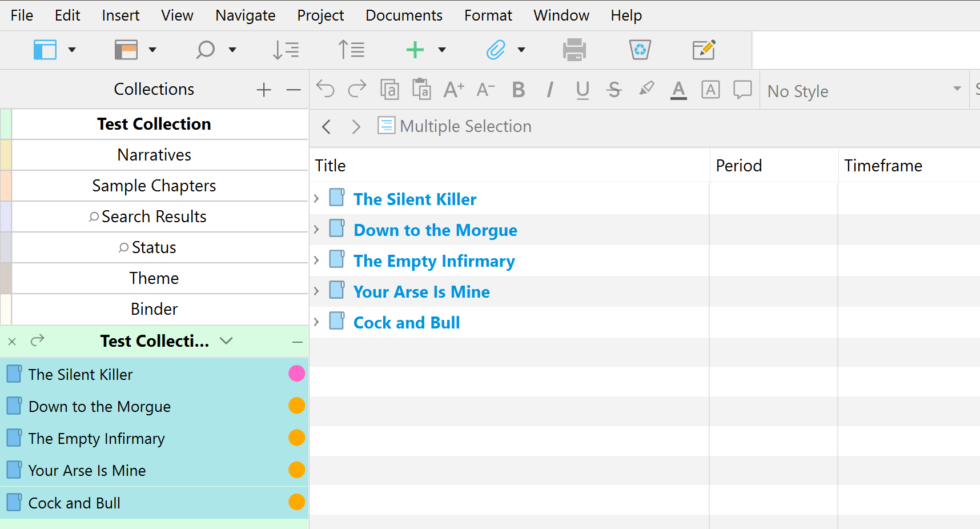Open the trash bin icon
Viewport: 980px width, 529px height.
pyautogui.click(x=640, y=50)
